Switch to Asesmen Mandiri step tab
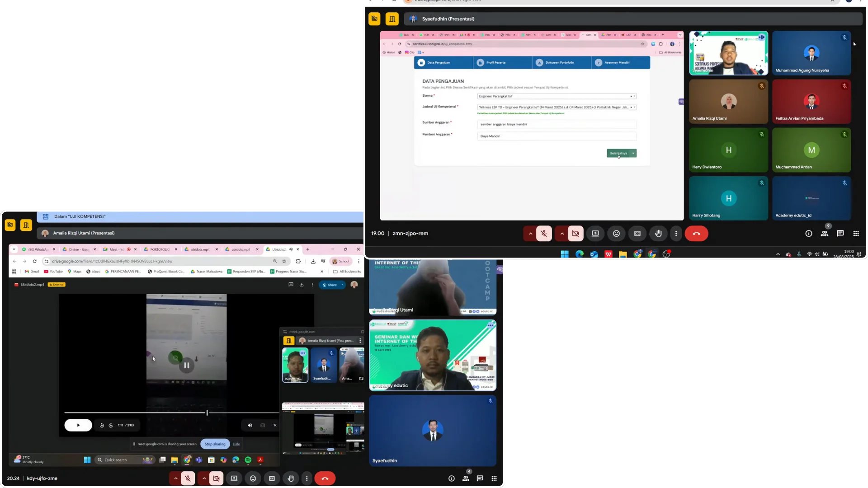The image size is (868, 488). 621,62
